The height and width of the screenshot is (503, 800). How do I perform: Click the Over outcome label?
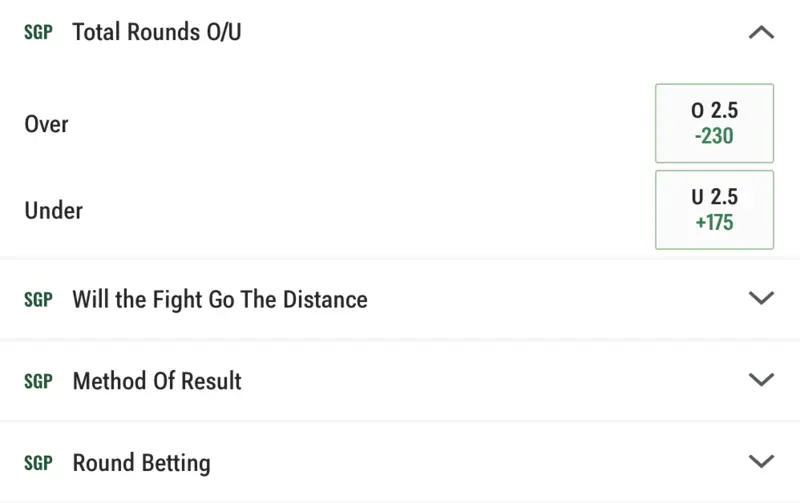coord(46,124)
